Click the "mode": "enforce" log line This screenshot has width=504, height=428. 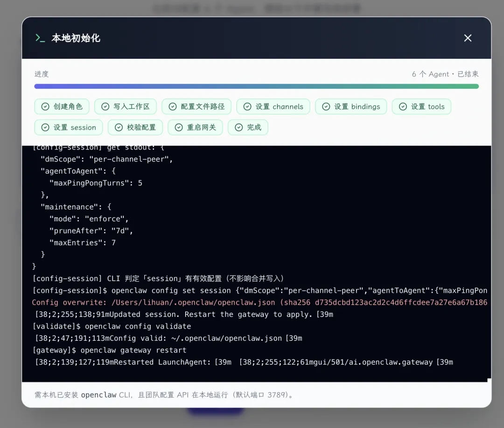click(x=89, y=218)
